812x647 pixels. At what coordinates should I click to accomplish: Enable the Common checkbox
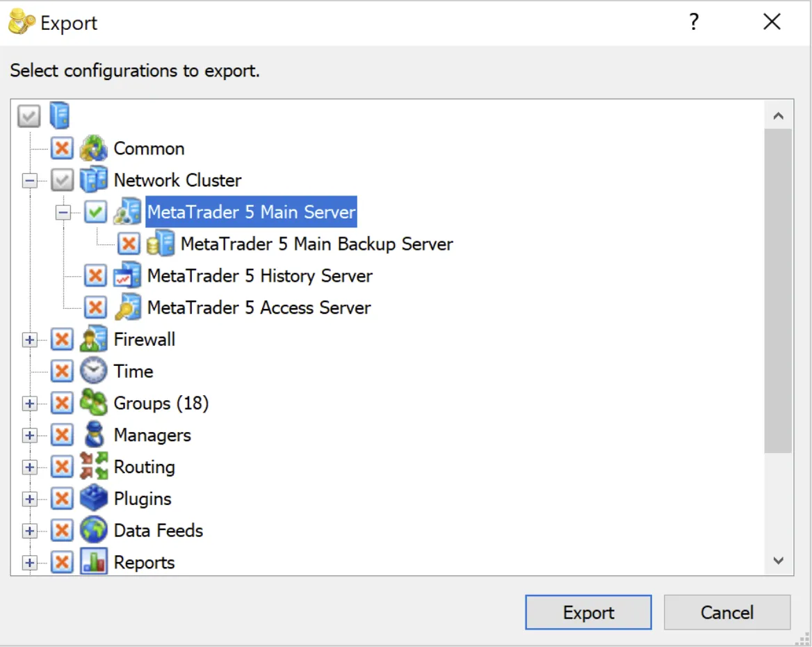tap(62, 148)
